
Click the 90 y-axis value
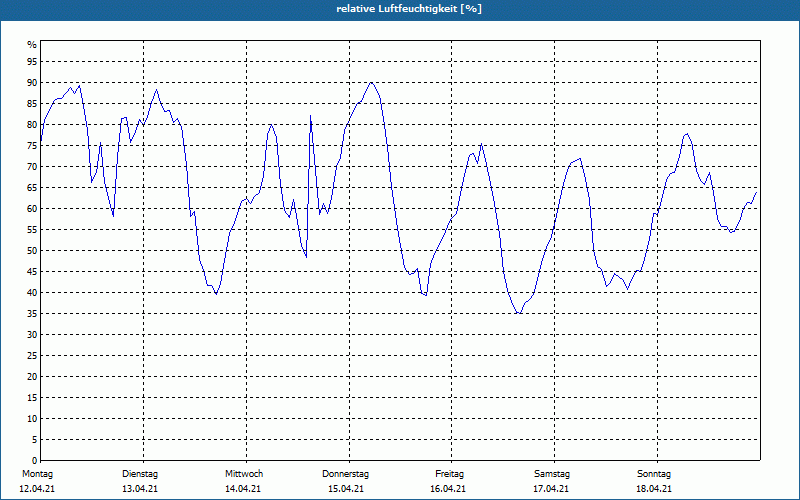coord(32,83)
